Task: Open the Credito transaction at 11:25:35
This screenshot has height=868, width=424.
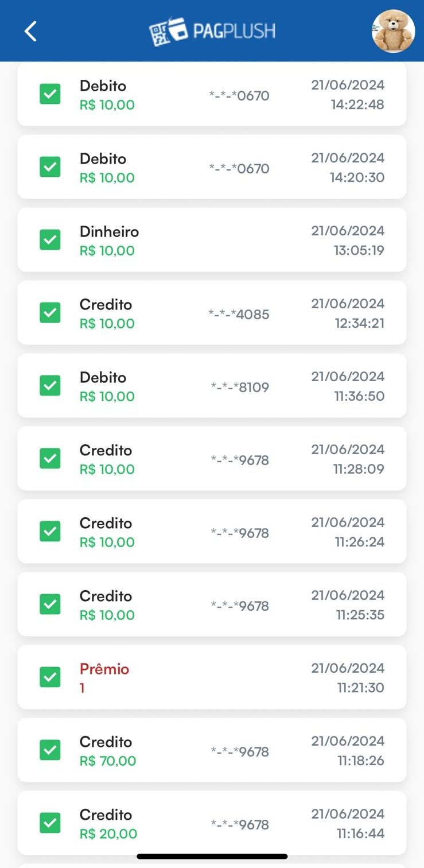Action: coord(212,604)
